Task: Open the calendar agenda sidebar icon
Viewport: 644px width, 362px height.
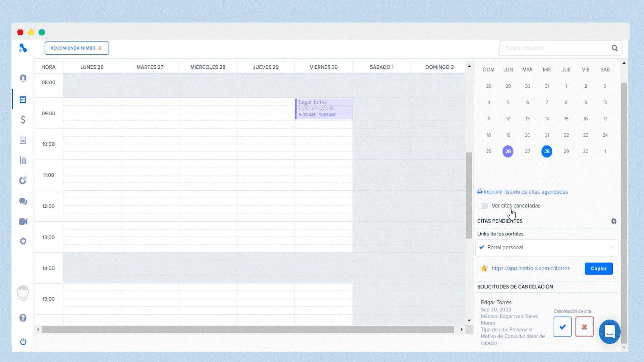Action: [23, 99]
